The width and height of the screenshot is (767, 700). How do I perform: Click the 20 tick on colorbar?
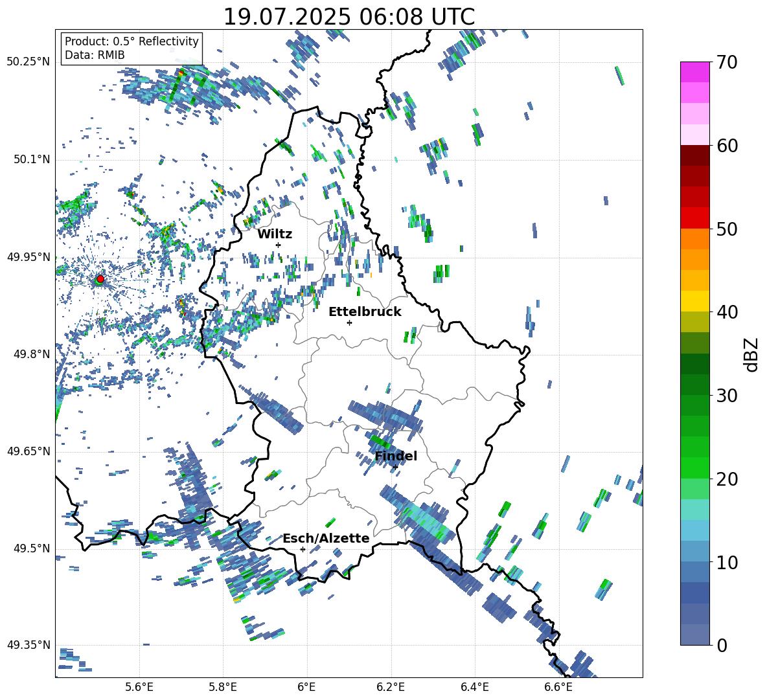coord(727,479)
